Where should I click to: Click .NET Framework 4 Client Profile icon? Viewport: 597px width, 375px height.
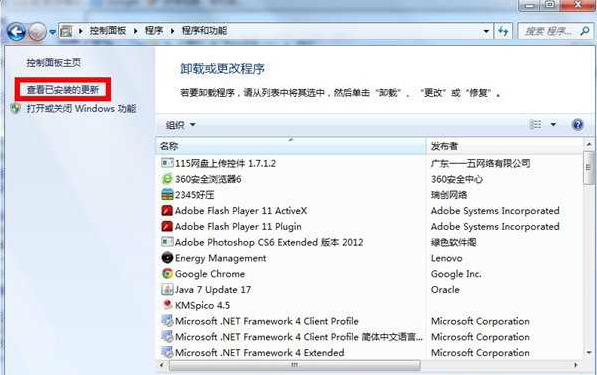pos(167,321)
